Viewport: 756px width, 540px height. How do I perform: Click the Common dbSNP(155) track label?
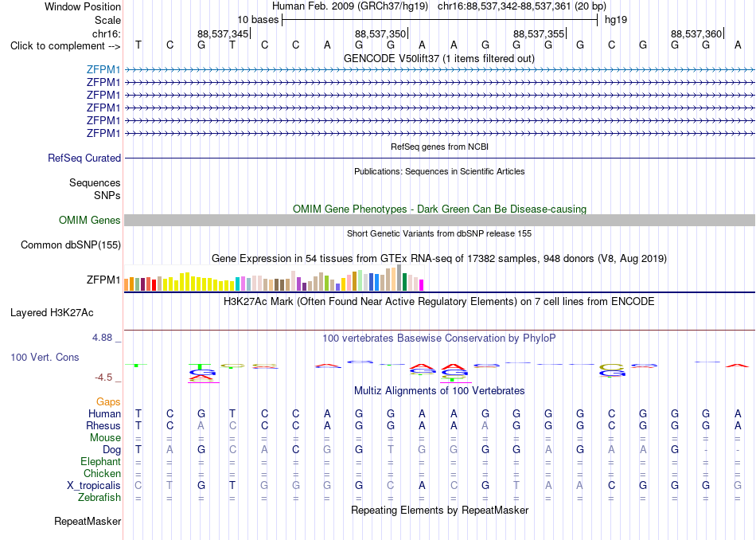click(71, 245)
